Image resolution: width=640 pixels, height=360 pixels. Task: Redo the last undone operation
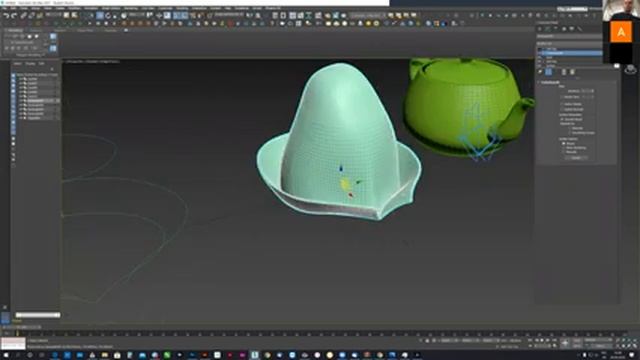click(14, 16)
